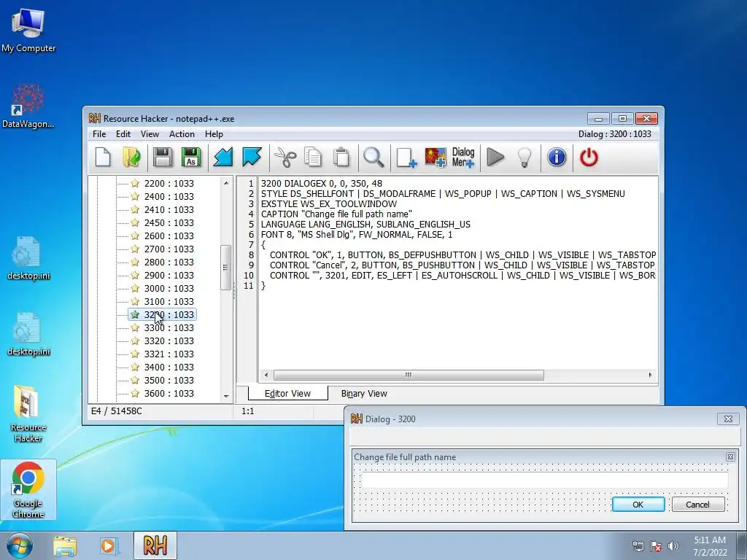This screenshot has width=747, height=560.
Task: Select tree item 2900 : 1033
Action: coord(169,275)
